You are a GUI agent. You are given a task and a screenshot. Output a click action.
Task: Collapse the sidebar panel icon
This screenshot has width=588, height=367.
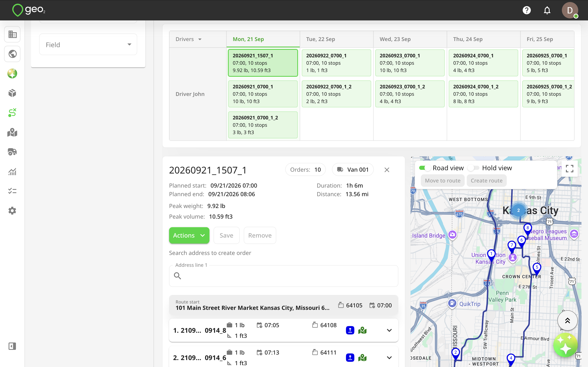click(12, 346)
